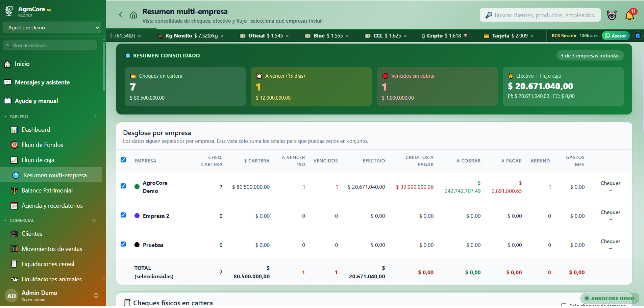
Task: Click the Tarjeta card icon in ticker
Action: (x=487, y=36)
